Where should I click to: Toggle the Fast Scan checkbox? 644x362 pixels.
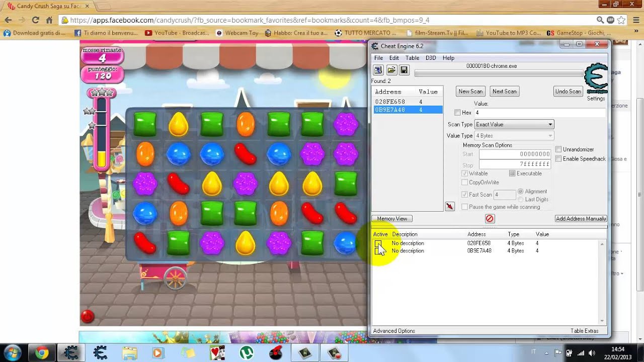click(x=465, y=195)
